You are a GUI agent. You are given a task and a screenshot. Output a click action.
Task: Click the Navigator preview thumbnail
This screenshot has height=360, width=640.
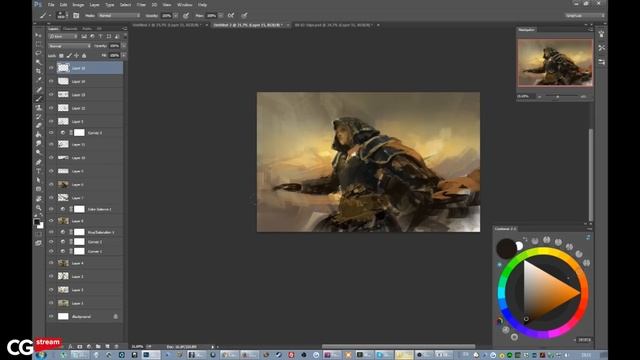tap(555, 62)
